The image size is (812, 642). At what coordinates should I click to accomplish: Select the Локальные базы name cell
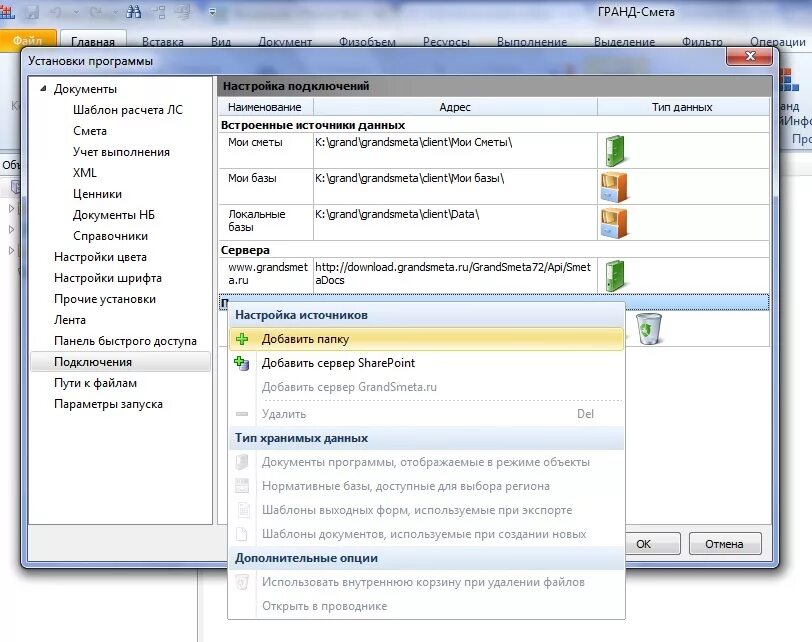pos(266,223)
